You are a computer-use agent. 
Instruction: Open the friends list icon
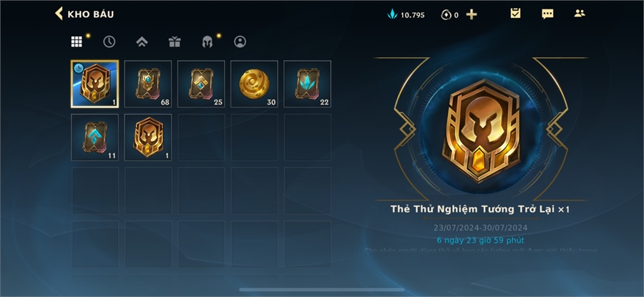[580, 14]
